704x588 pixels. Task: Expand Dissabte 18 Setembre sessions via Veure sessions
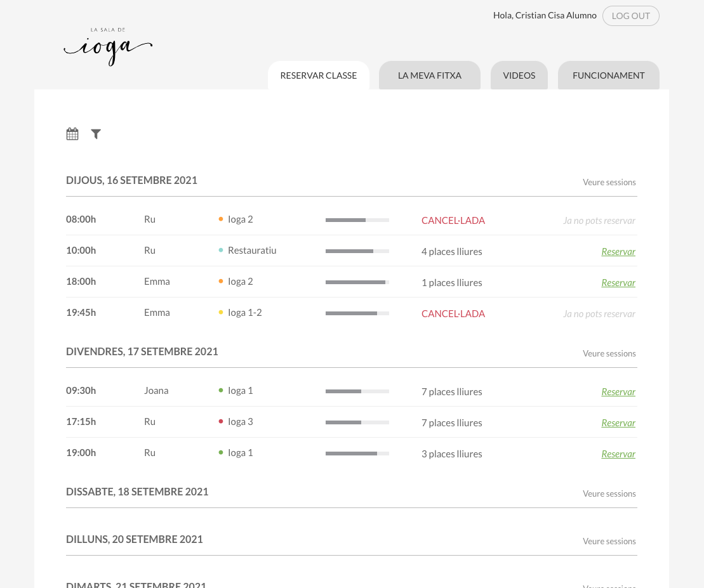(x=609, y=493)
